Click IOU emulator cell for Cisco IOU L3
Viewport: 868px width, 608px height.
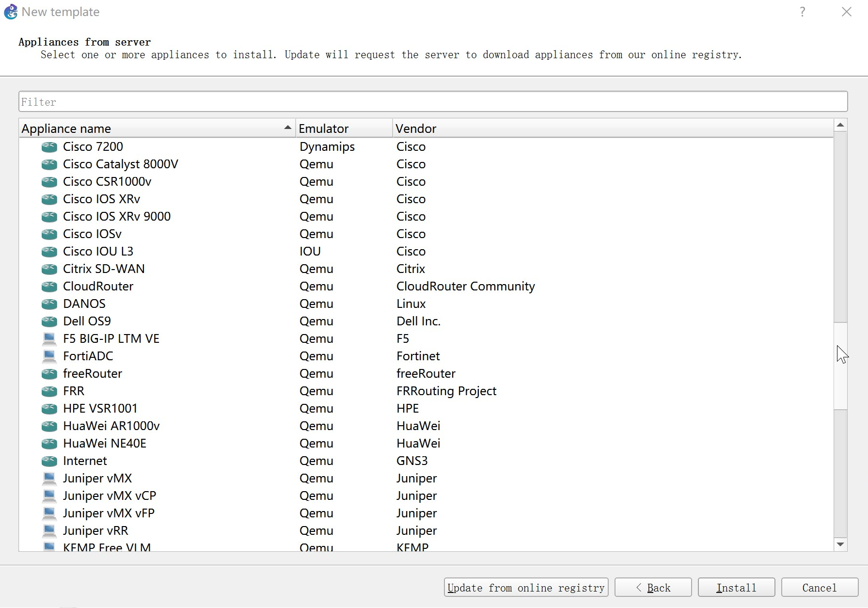(x=310, y=252)
